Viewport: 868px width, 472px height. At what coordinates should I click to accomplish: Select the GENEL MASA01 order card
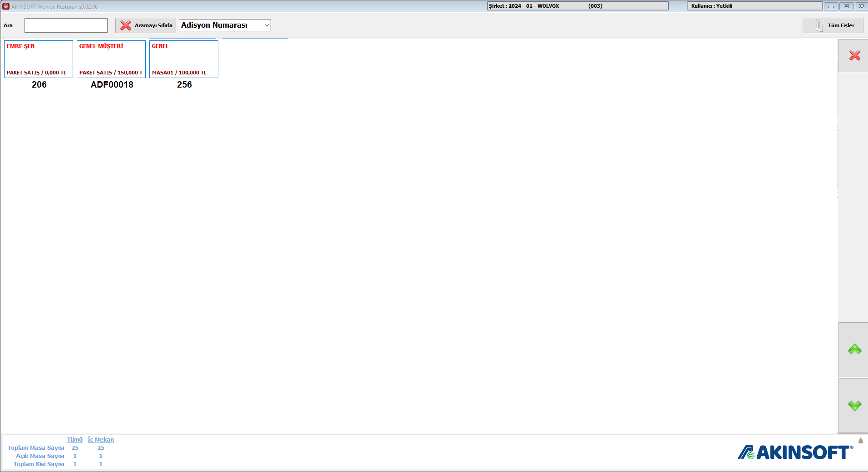(x=184, y=59)
